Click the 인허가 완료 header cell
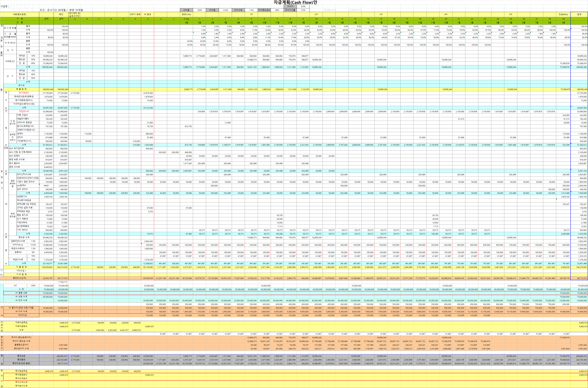Image resolution: width=588 pixels, height=388 pixels. coord(135,14)
